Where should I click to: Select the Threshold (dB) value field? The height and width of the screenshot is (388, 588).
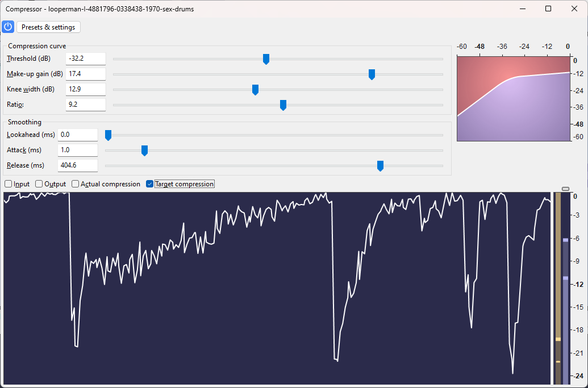point(85,58)
